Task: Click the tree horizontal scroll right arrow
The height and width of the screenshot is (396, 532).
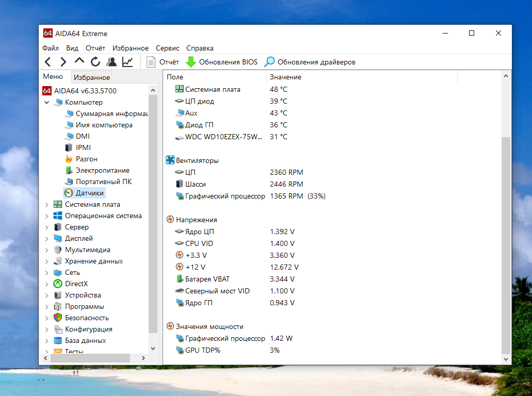Action: point(143,358)
